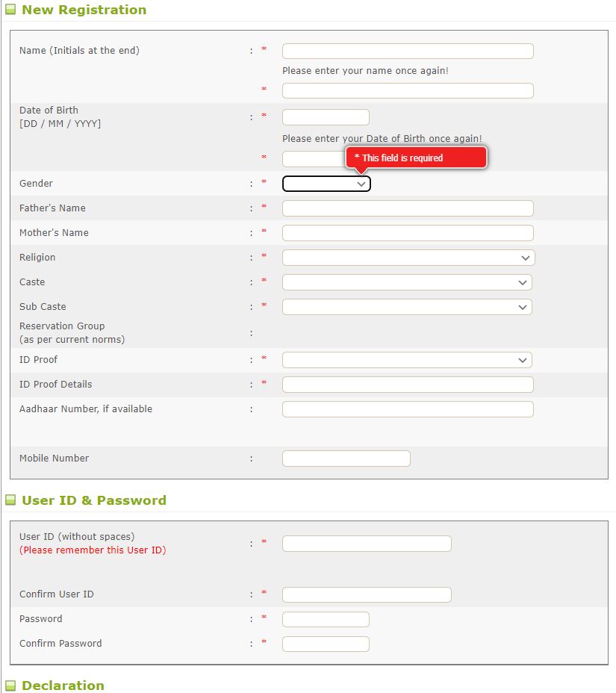Click the User ID (without spaces) input field

(x=366, y=543)
